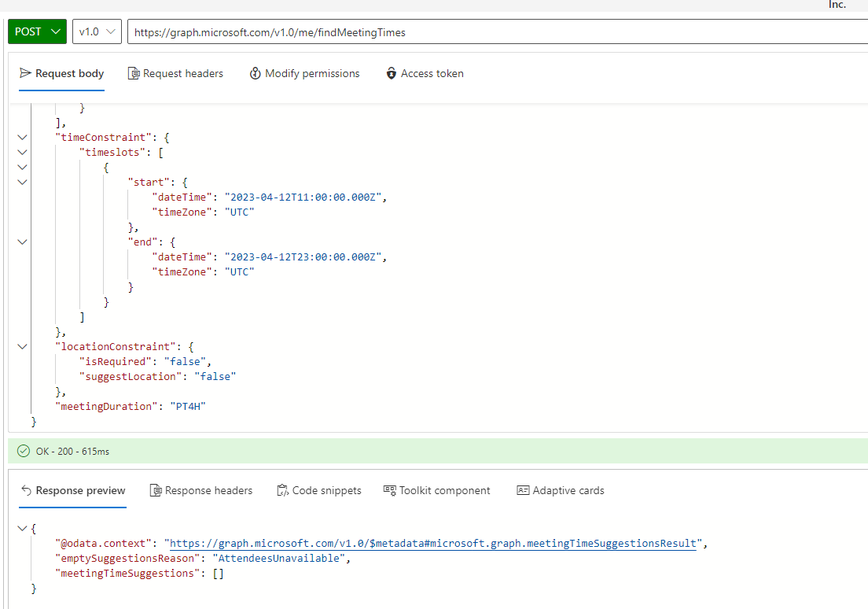Image resolution: width=868 pixels, height=609 pixels.
Task: Click the OK 200 status checkmark icon
Action: (x=24, y=451)
